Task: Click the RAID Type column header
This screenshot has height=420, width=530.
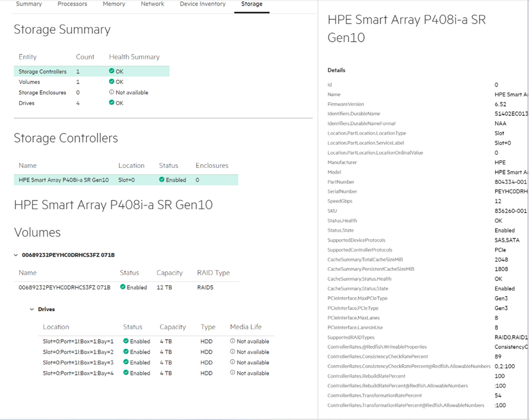Action: pyautogui.click(x=213, y=273)
